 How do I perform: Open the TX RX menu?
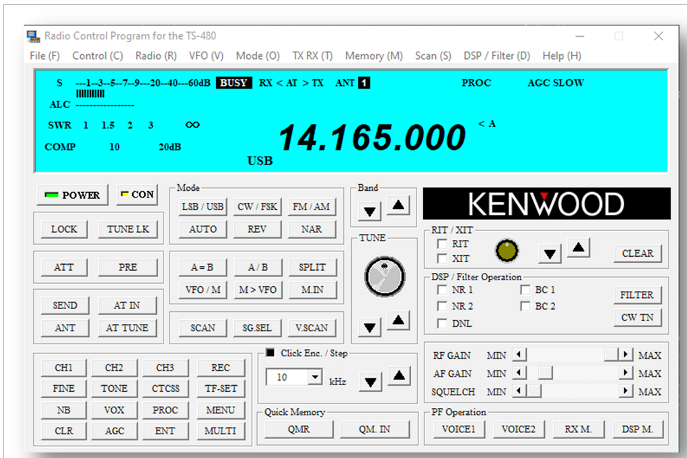pyautogui.click(x=312, y=56)
